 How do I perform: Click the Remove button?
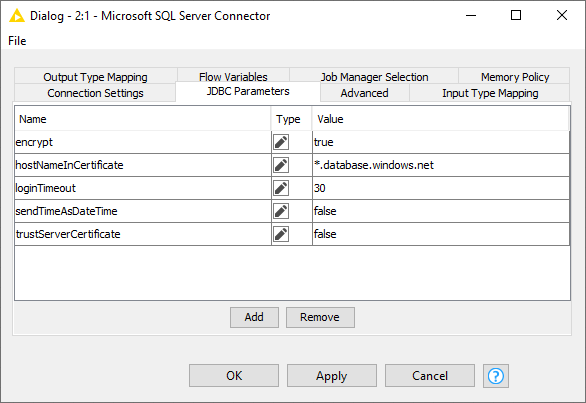[320, 317]
